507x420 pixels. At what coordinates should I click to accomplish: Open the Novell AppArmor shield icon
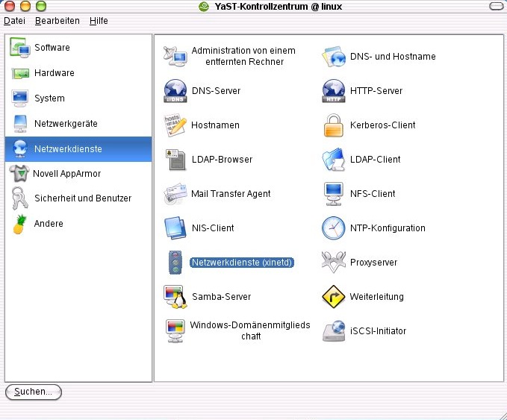pos(19,174)
